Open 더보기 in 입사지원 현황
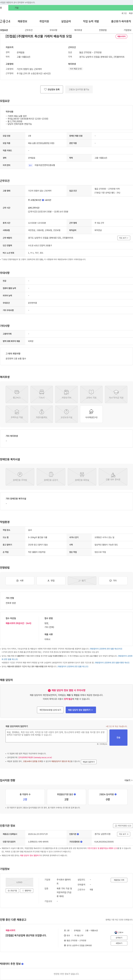Image resolution: width=133 pixels, height=980 pixels. (128, 780)
